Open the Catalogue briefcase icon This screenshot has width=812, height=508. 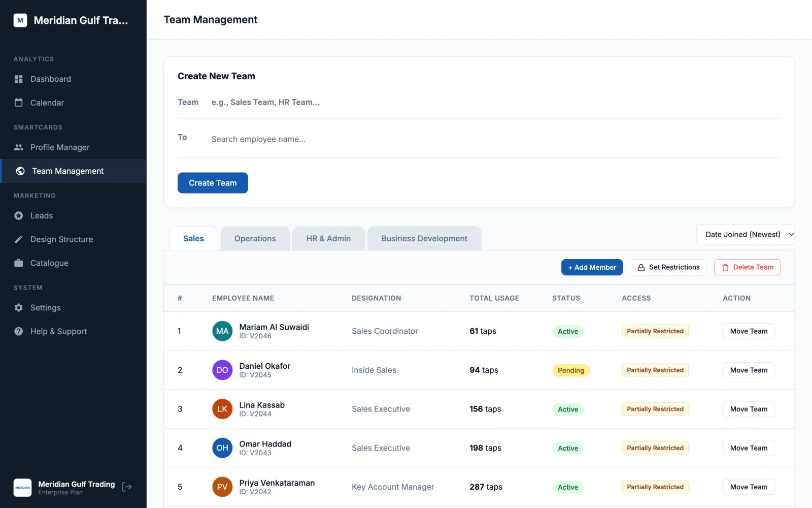(x=19, y=263)
